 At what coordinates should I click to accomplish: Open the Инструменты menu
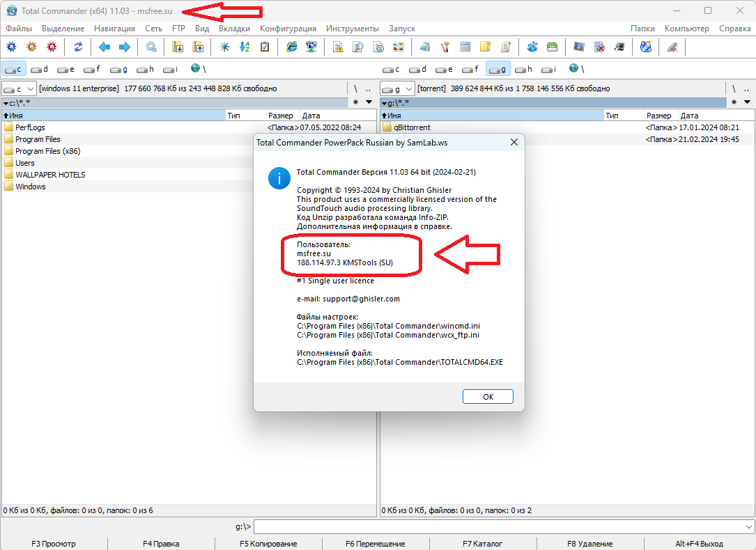click(x=352, y=29)
